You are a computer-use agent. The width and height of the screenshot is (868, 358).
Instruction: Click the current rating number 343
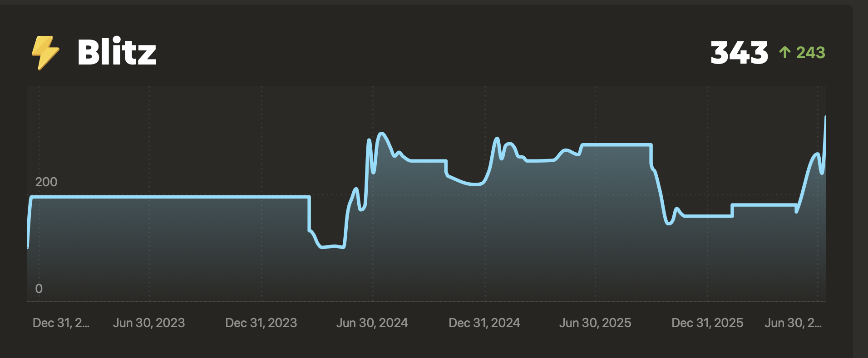pyautogui.click(x=739, y=53)
